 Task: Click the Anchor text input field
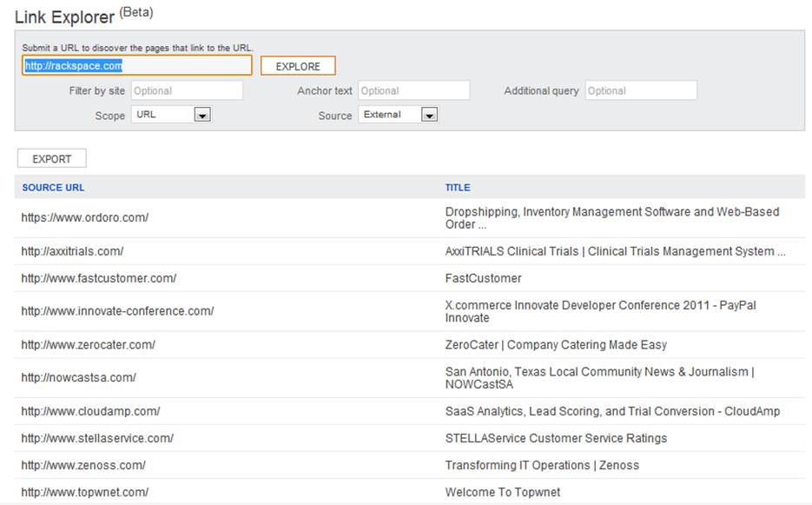click(x=413, y=90)
